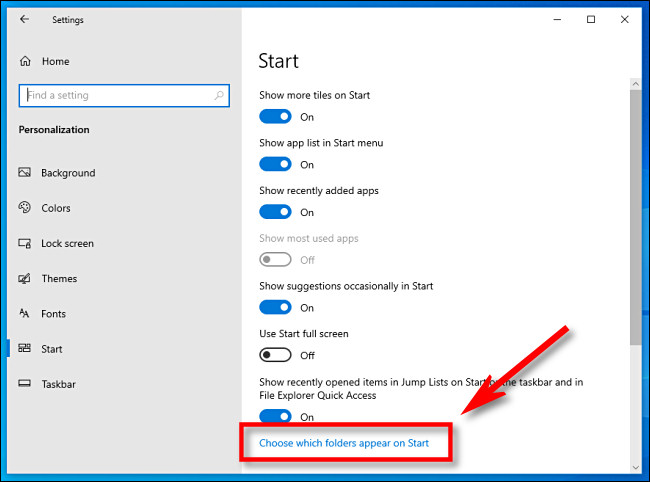
Task: Click the back arrow in Settings title bar
Action: click(x=24, y=19)
